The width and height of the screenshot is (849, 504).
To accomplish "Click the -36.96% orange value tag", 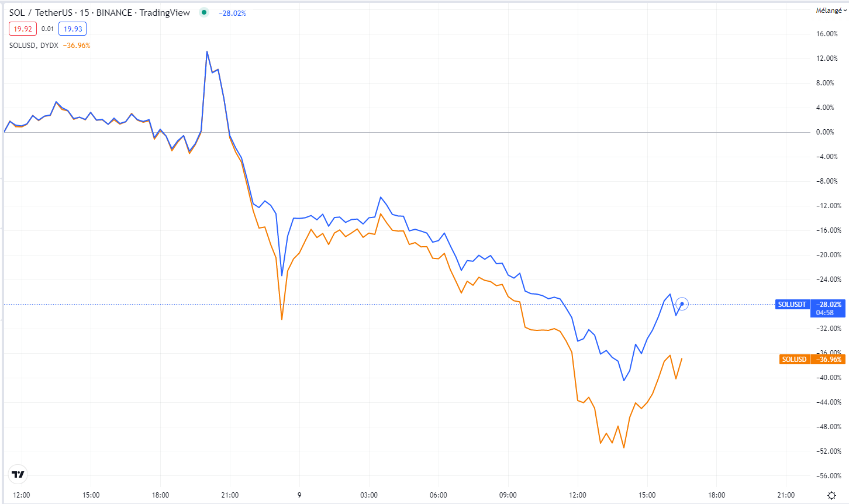I will [829, 359].
